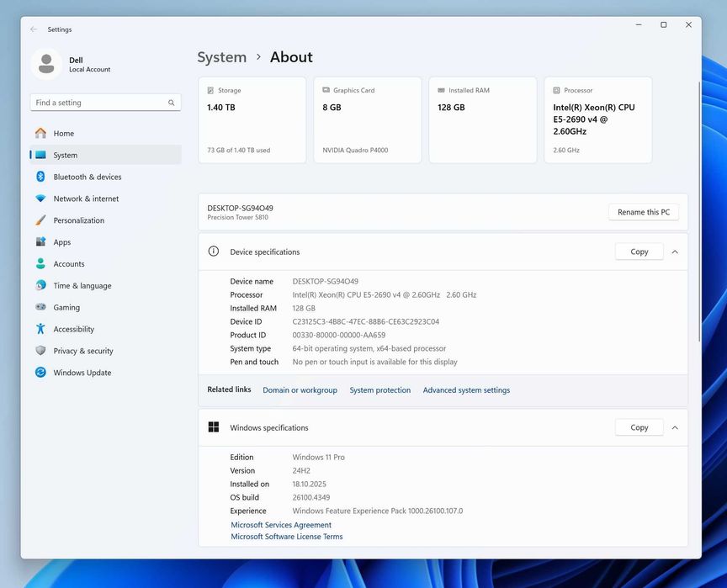727x588 pixels.
Task: Click the Device ID value
Action: (365, 321)
